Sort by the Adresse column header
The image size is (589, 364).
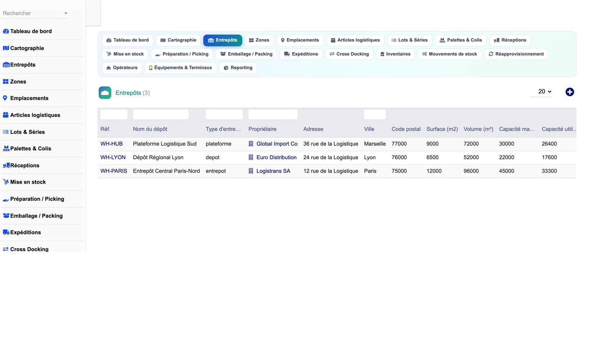313,129
